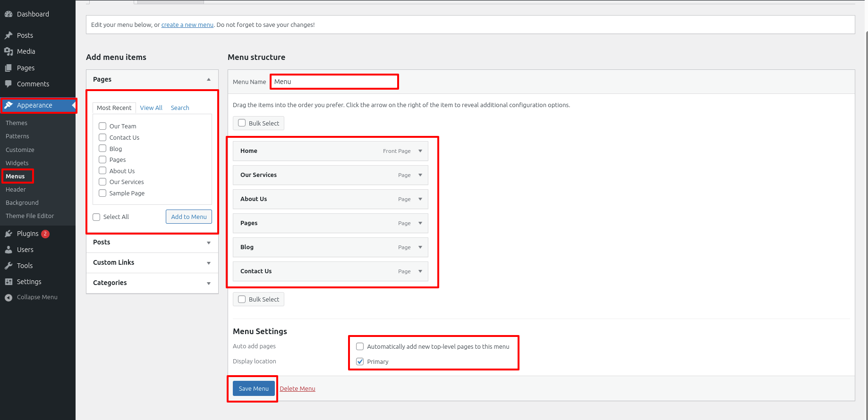868x420 pixels.
Task: Click the Tools wrench icon
Action: pos(9,266)
